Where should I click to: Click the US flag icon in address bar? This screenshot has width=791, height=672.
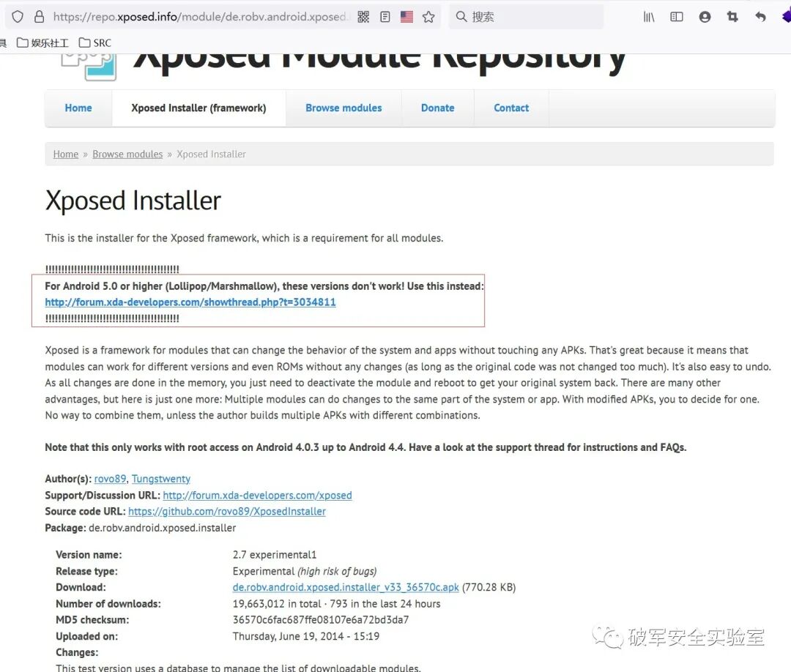(x=406, y=17)
